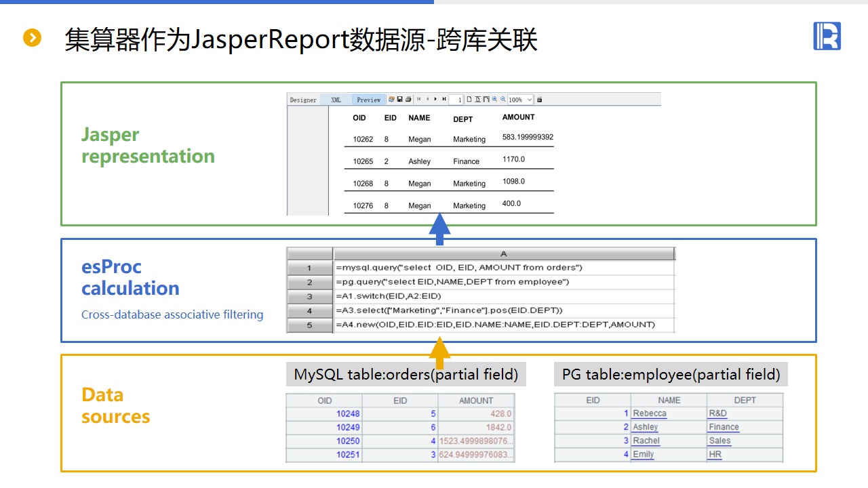Viewport: 868px width, 488px height.
Task: Click the amount 1842.0 cell
Action: click(x=476, y=427)
